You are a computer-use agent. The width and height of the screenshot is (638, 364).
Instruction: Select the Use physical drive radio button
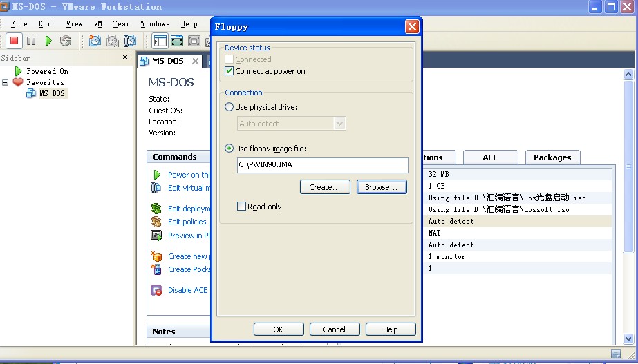tap(229, 107)
